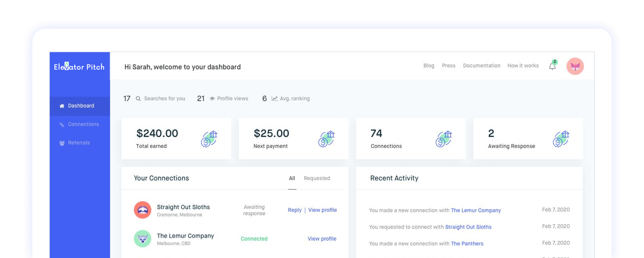
Task: Click the notification bell icon
Action: (552, 66)
